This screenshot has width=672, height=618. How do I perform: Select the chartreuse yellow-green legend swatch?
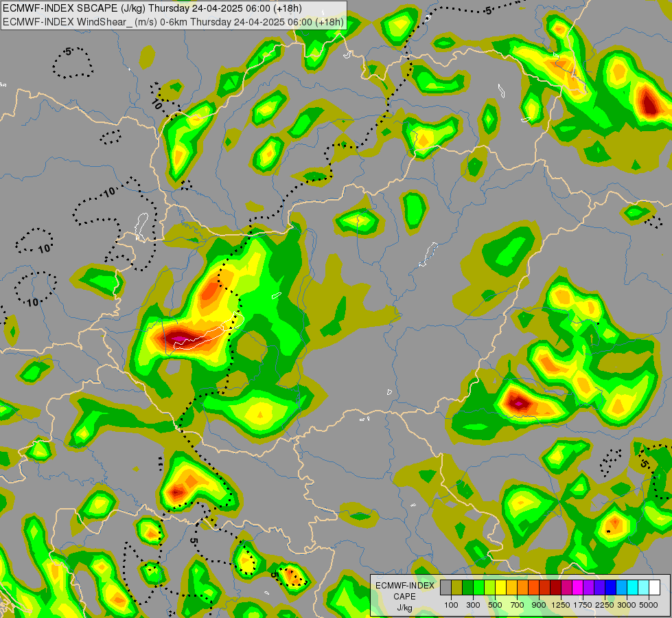click(490, 587)
